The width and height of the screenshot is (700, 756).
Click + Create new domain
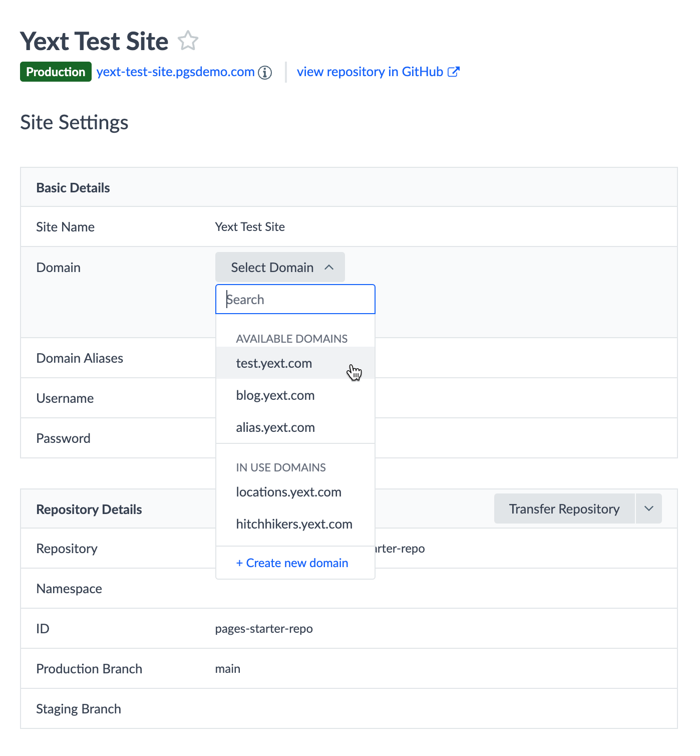[292, 563]
